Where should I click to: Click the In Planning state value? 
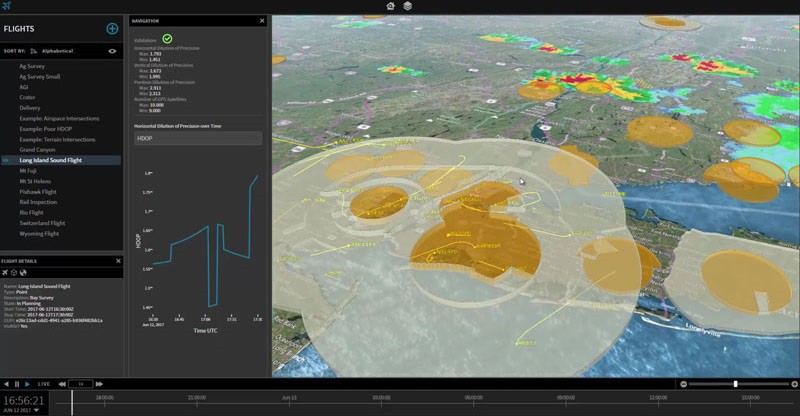[x=29, y=303]
